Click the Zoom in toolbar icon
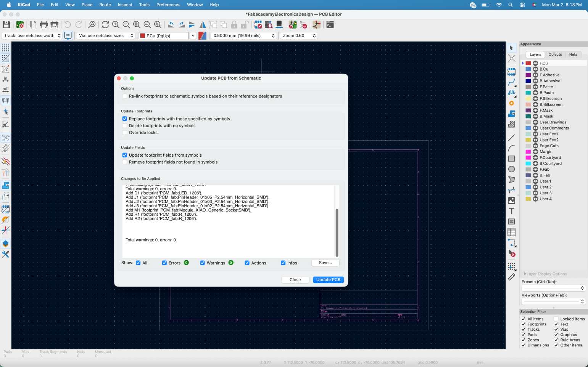The width and height of the screenshot is (588, 367). pyautogui.click(x=116, y=25)
